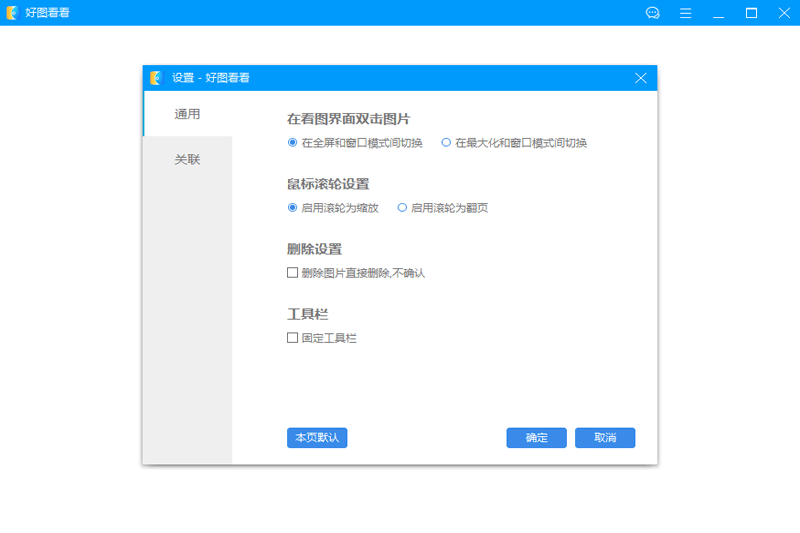Close the 好图看看 main window
Viewport: 800px width, 533px height.
click(x=783, y=13)
